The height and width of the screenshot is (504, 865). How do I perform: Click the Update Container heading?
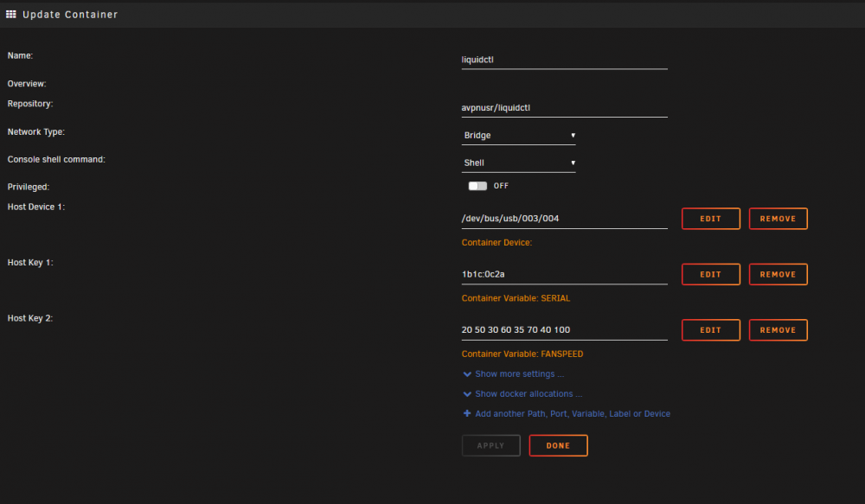click(x=70, y=15)
